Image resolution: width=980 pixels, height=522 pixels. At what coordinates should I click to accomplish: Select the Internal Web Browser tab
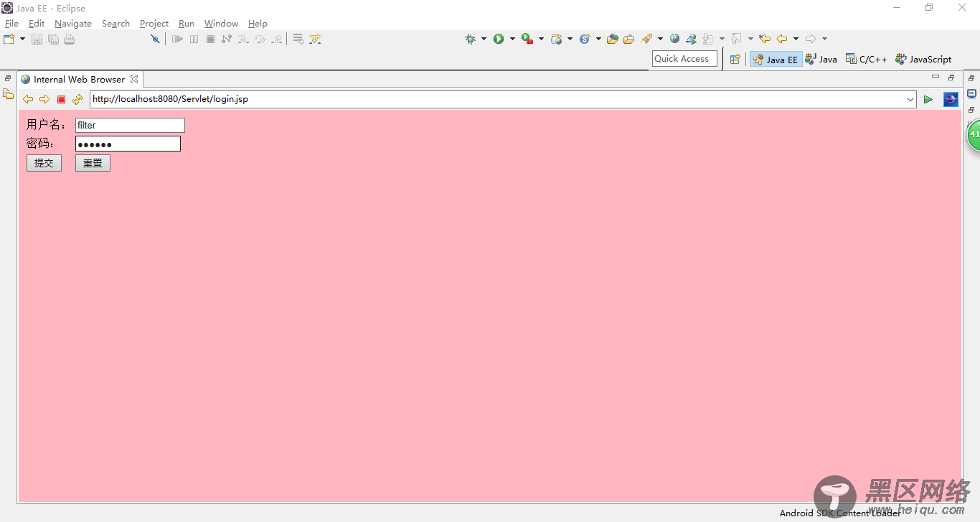(79, 79)
